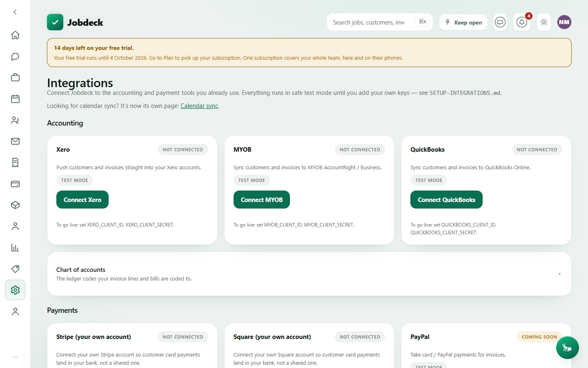Click the PayPal card title
588x368 pixels.
(x=420, y=337)
